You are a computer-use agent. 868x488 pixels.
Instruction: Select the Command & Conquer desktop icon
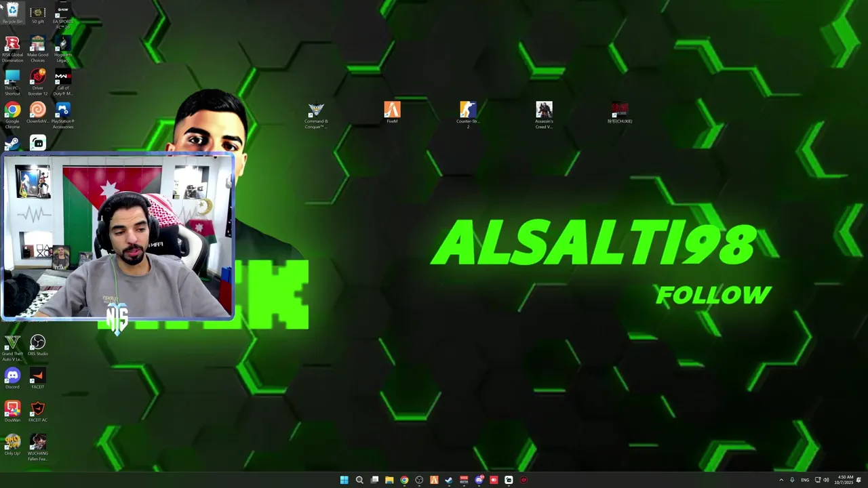(x=316, y=116)
